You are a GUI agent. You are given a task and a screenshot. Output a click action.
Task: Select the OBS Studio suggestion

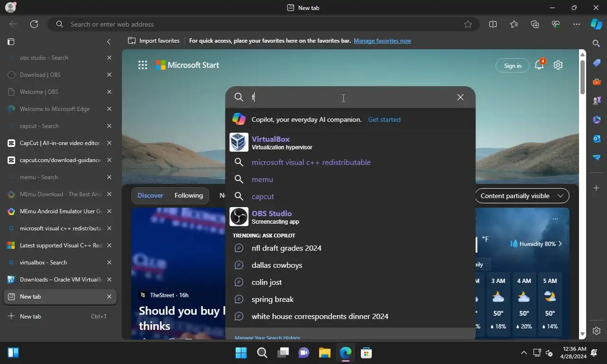tap(350, 217)
